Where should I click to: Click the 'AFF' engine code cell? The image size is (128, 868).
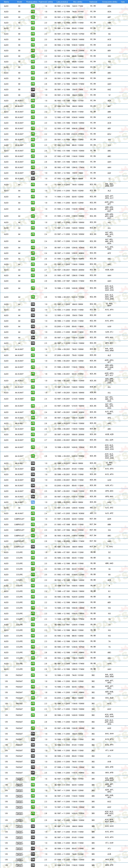tap(109, 315)
